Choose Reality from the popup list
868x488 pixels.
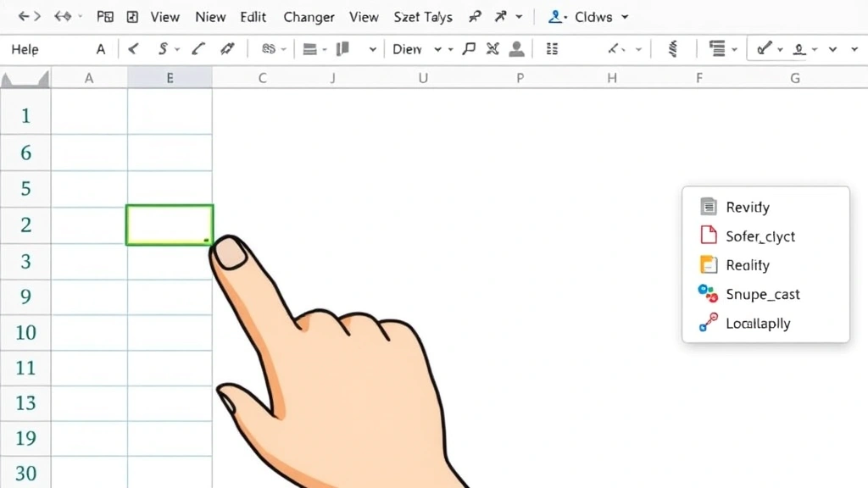point(747,265)
